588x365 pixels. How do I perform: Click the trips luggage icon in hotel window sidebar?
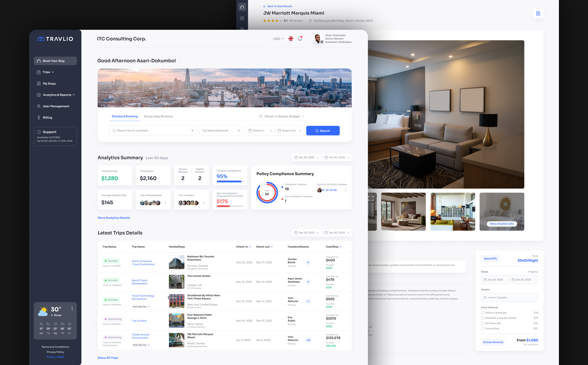pyautogui.click(x=242, y=18)
